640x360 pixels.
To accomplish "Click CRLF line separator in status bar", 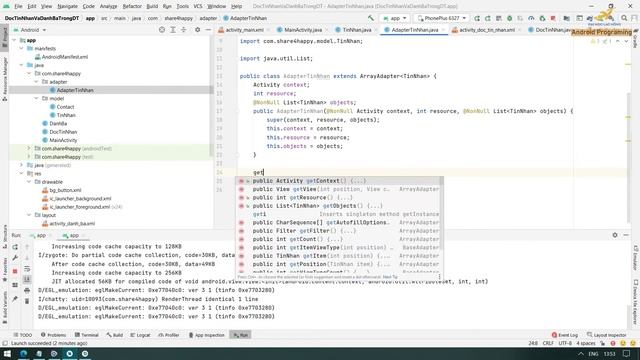I will [x=548, y=343].
